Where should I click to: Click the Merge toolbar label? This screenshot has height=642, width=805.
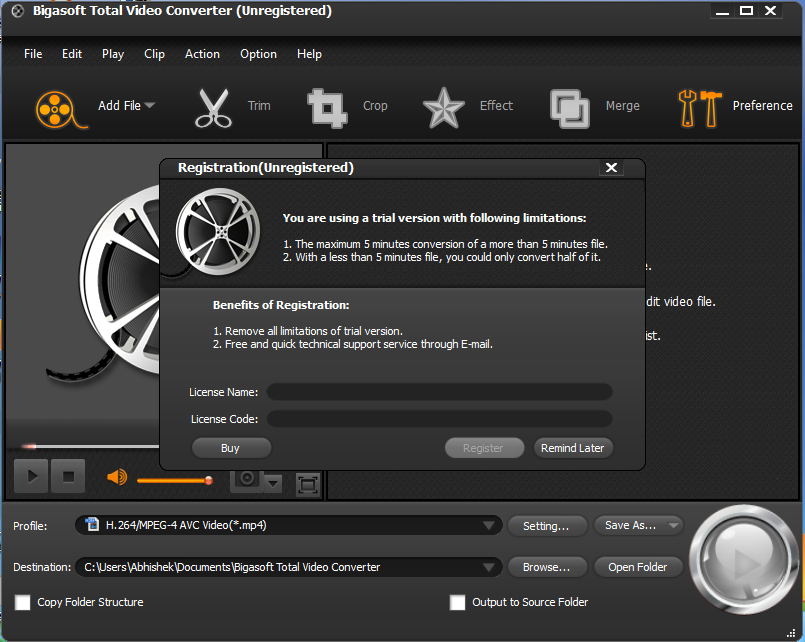click(623, 106)
